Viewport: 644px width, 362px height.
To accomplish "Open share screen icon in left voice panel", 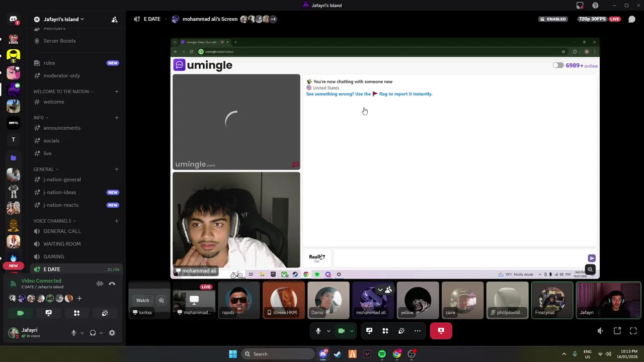I will click(x=48, y=313).
